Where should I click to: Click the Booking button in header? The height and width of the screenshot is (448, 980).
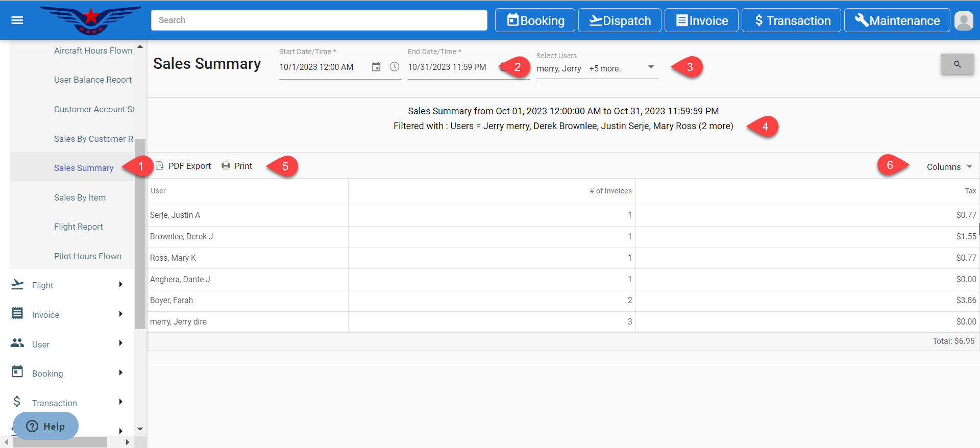tap(535, 20)
